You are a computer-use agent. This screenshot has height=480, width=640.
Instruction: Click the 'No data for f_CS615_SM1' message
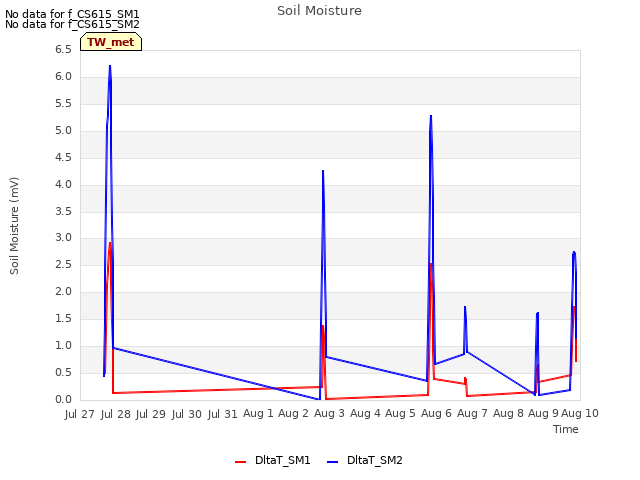coord(72,14)
